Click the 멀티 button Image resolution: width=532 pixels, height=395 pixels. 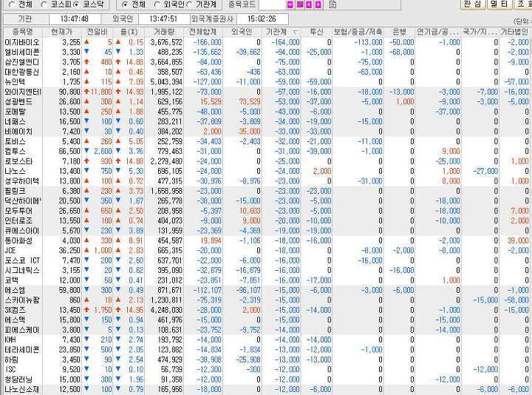499,4
